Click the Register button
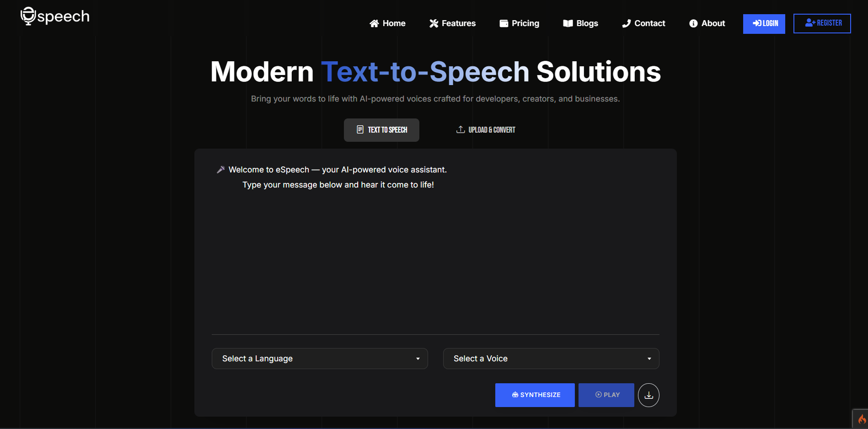This screenshot has width=868, height=429. (x=822, y=23)
